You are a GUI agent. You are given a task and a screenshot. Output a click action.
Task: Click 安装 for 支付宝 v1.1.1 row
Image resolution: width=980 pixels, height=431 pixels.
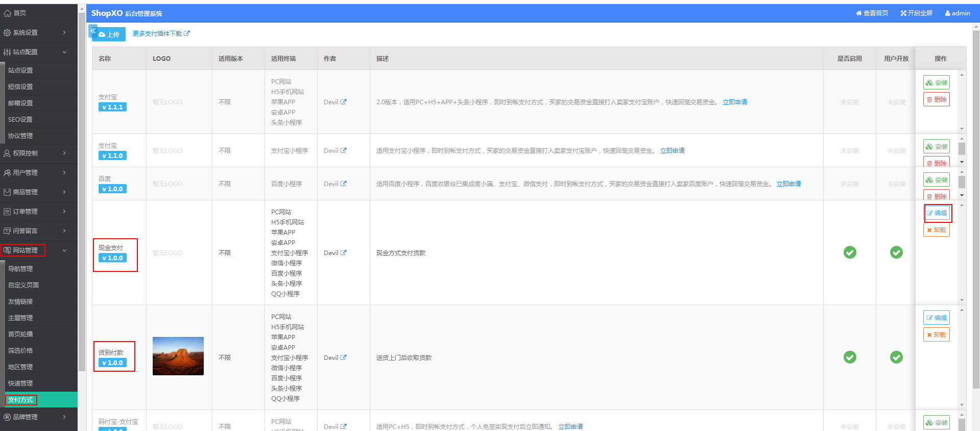coord(937,83)
